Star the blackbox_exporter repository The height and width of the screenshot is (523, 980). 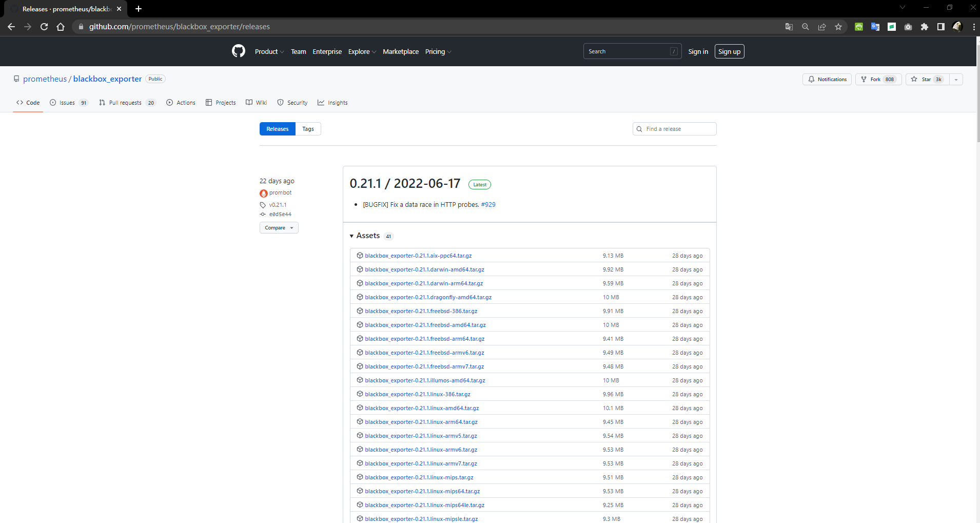(x=927, y=79)
